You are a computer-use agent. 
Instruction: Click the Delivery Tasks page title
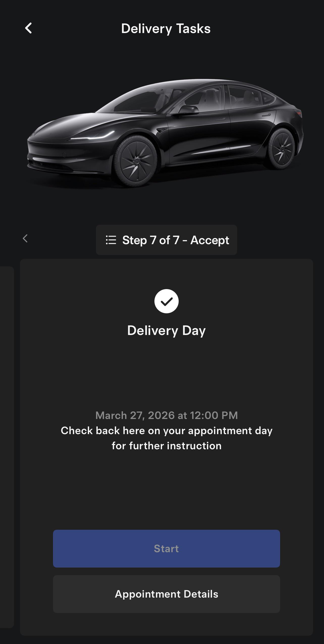tap(166, 29)
